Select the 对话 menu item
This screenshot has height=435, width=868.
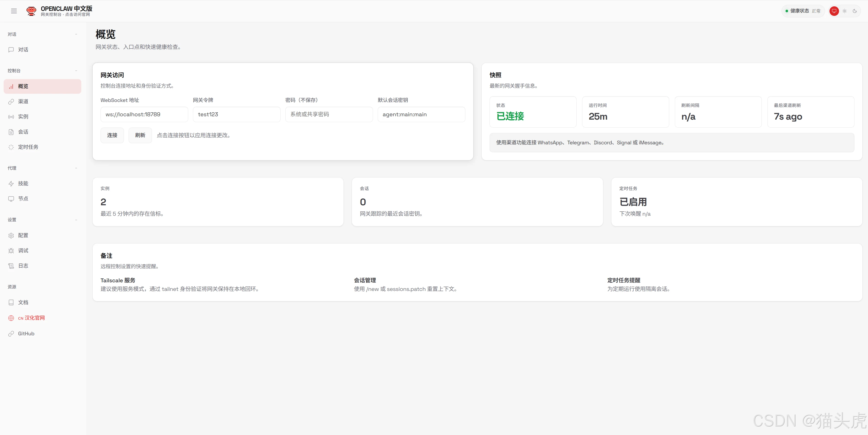23,50
